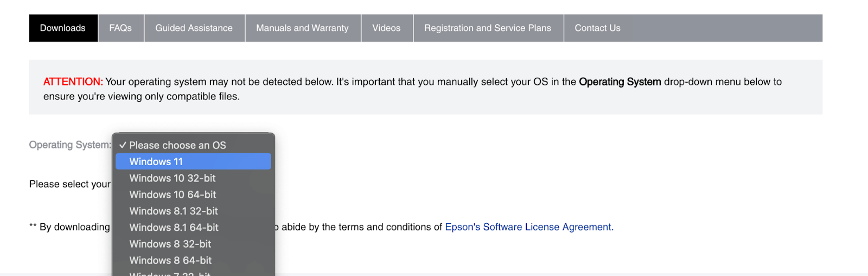
Task: Click the bold 'Operating System' text in notice
Action: (620, 82)
